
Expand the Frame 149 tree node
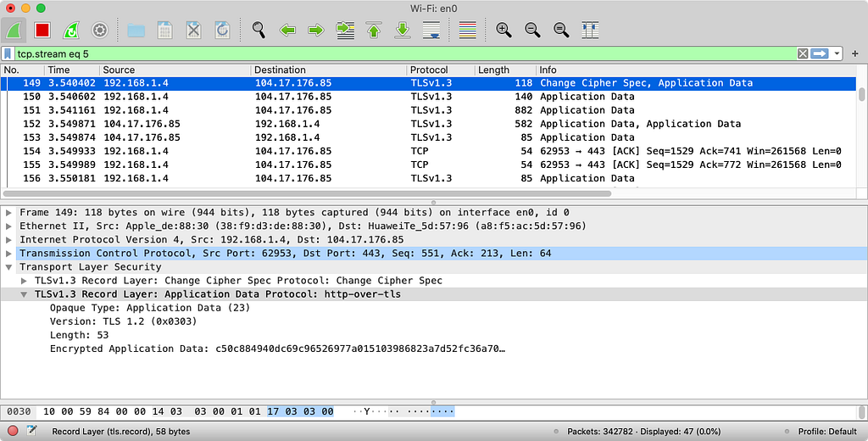click(8, 212)
